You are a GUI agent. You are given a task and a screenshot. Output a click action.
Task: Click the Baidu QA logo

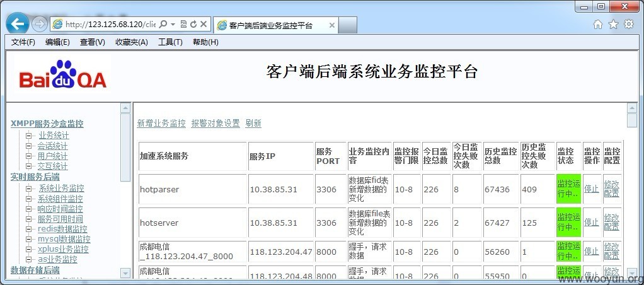(x=62, y=74)
